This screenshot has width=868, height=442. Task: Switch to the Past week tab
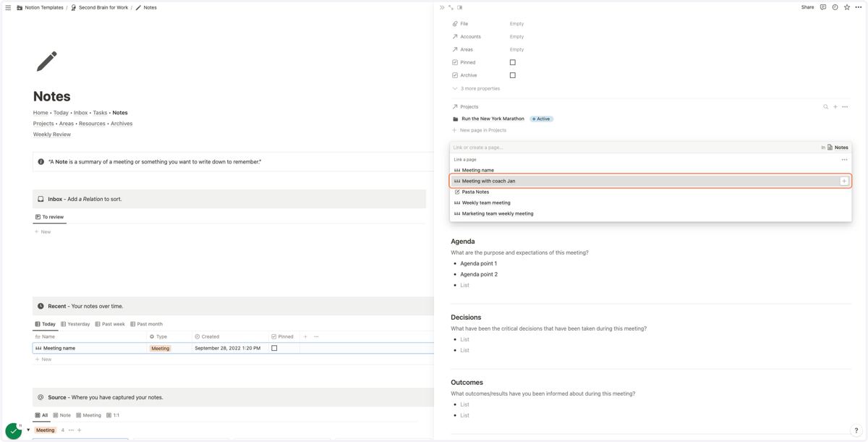[110, 324]
